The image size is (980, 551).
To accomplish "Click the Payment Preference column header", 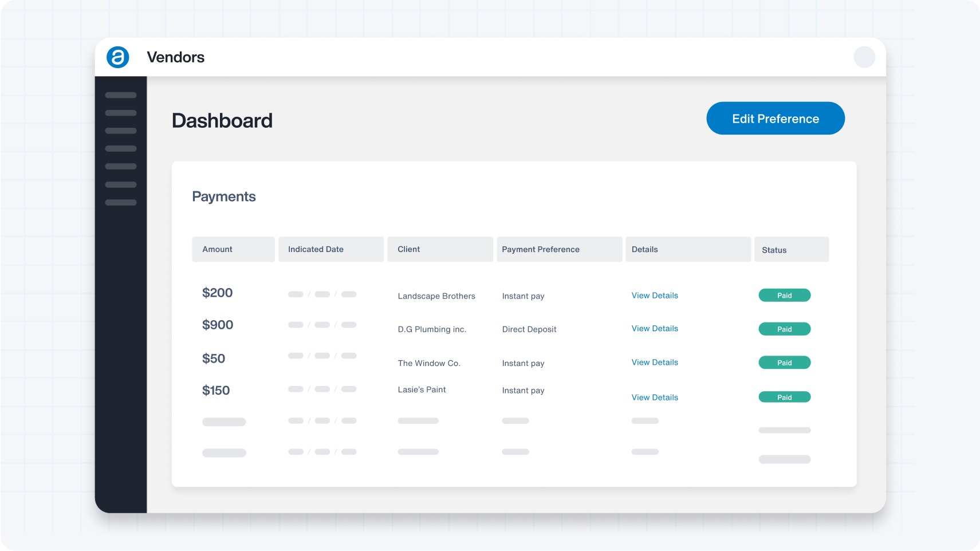I will point(559,249).
